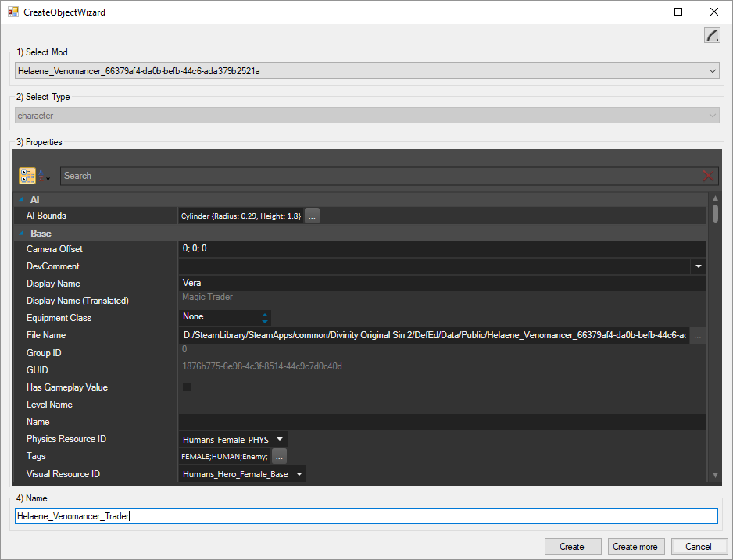Select the Tags property label
The width and height of the screenshot is (733, 560).
pos(36,456)
